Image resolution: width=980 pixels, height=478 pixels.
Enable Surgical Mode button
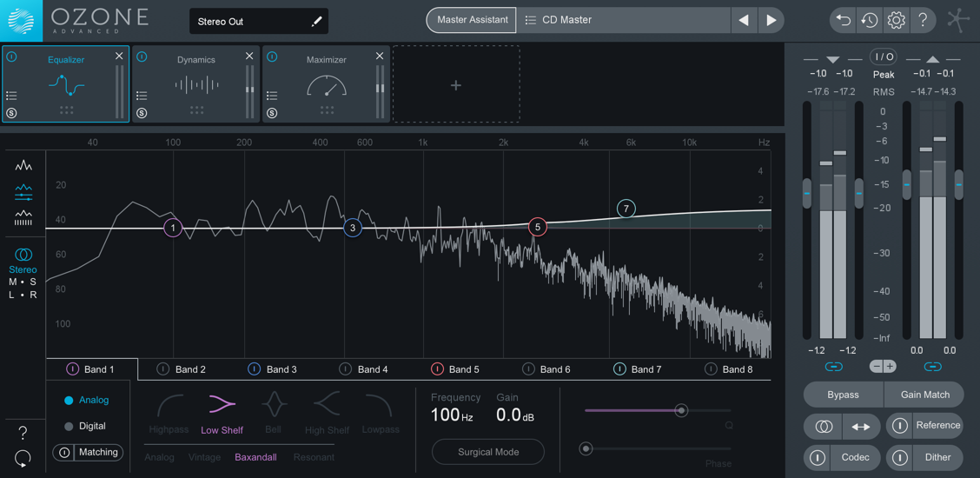(488, 452)
